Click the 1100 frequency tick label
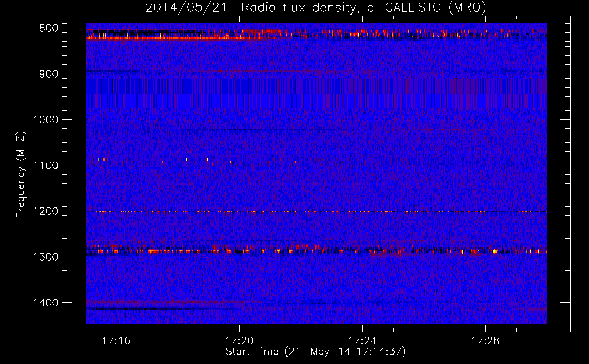This screenshot has width=589, height=364. coord(46,166)
